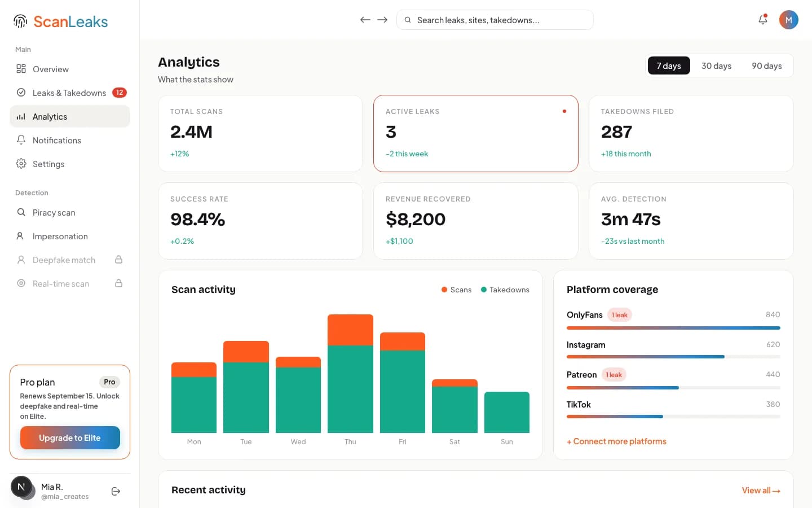Click the Notifications bell icon in sidebar
Image resolution: width=812 pixels, height=508 pixels.
pyautogui.click(x=21, y=140)
